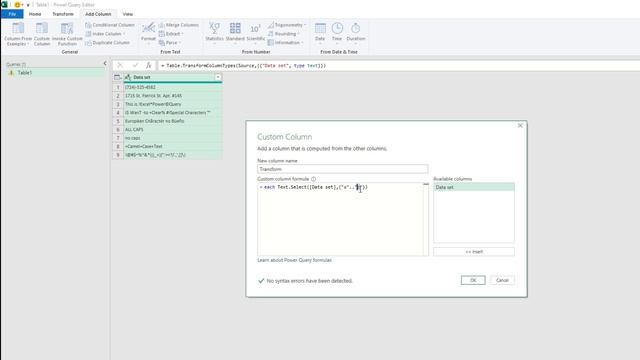
Task: Open the Format text dropdown
Action: (148, 34)
